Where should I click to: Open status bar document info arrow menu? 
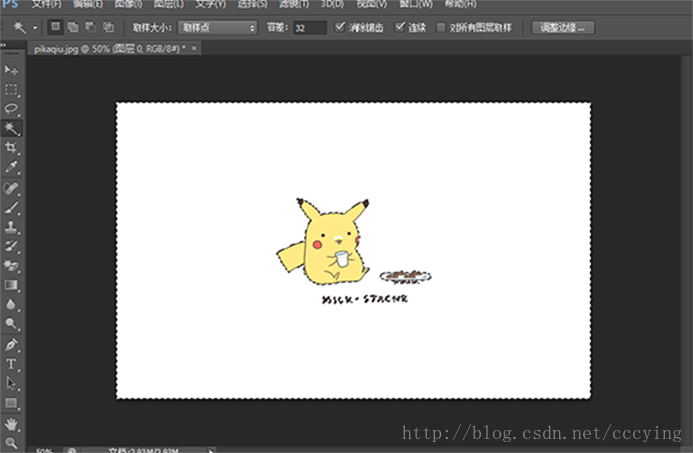(x=211, y=450)
